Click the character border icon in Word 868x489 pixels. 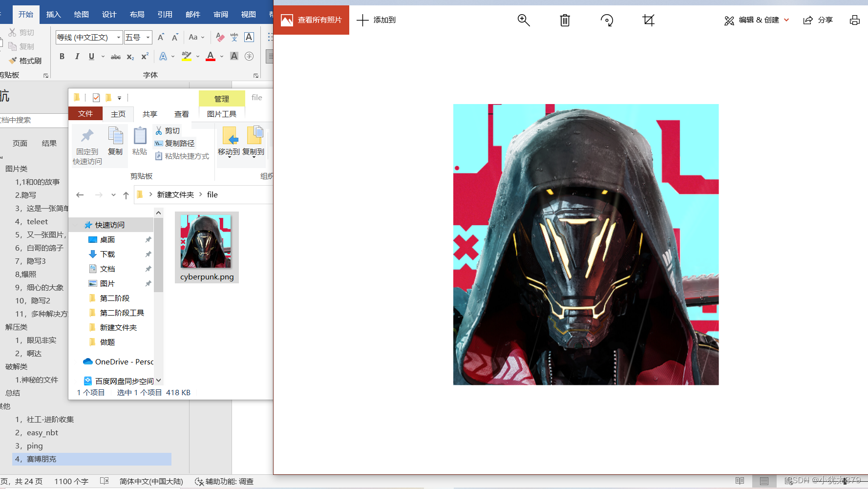(x=249, y=37)
